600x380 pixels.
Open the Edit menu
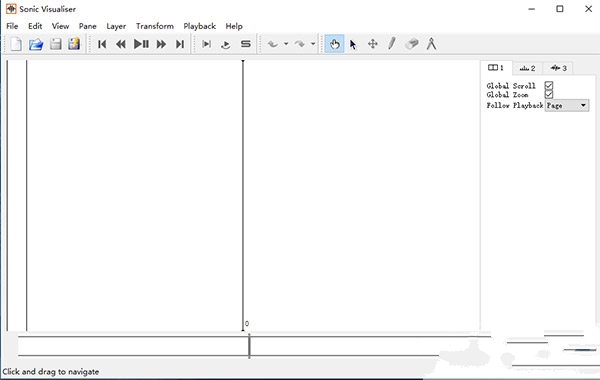pos(35,26)
